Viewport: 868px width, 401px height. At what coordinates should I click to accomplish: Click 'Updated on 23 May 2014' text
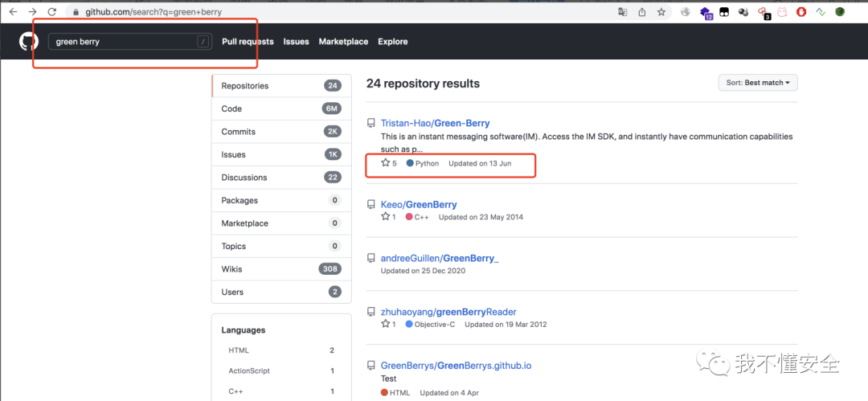point(481,217)
